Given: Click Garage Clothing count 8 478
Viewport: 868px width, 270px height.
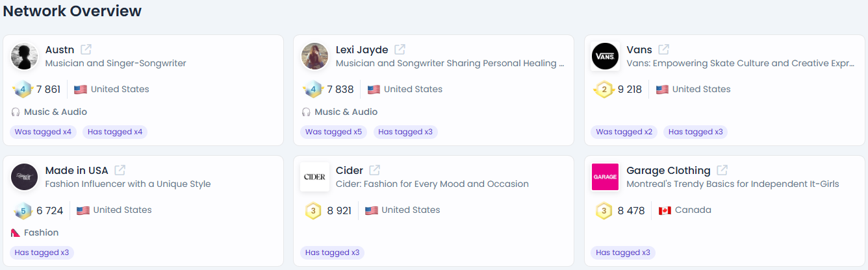Looking at the screenshot, I should [x=631, y=210].
